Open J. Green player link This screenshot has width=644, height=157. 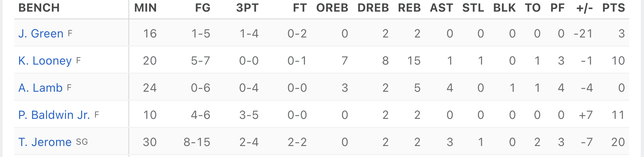point(41,34)
